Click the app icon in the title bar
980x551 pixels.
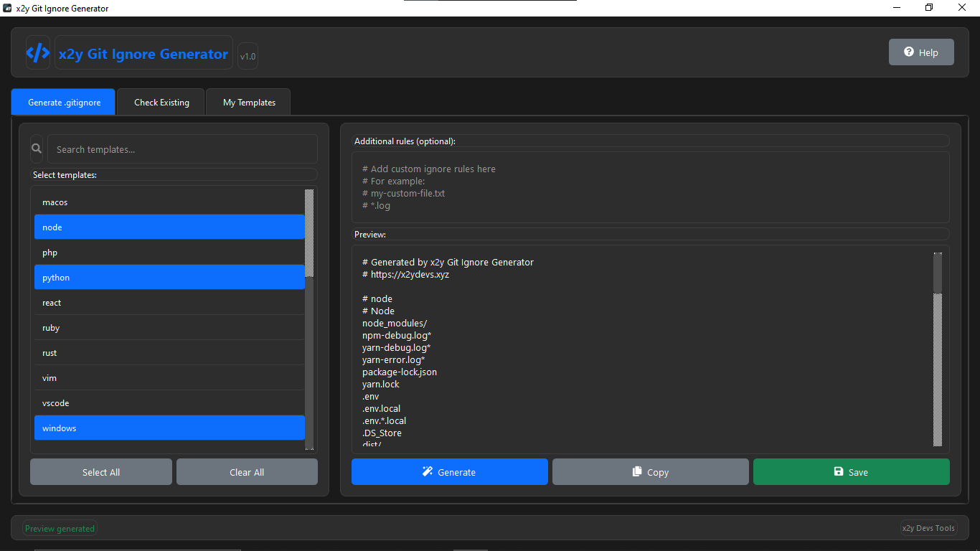pos(7,8)
